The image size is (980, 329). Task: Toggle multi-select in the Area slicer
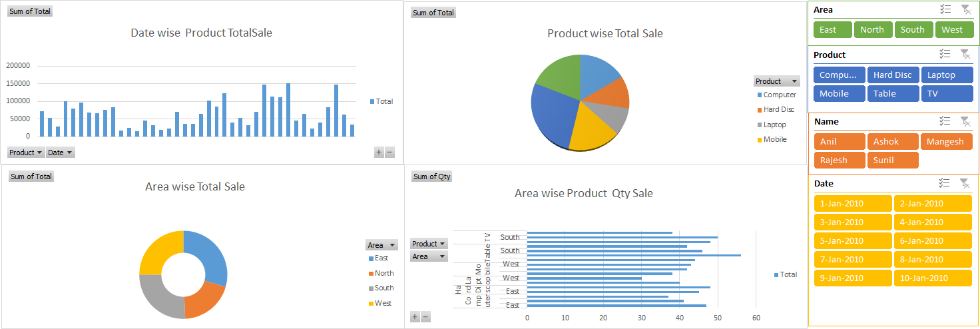pyautogui.click(x=945, y=9)
